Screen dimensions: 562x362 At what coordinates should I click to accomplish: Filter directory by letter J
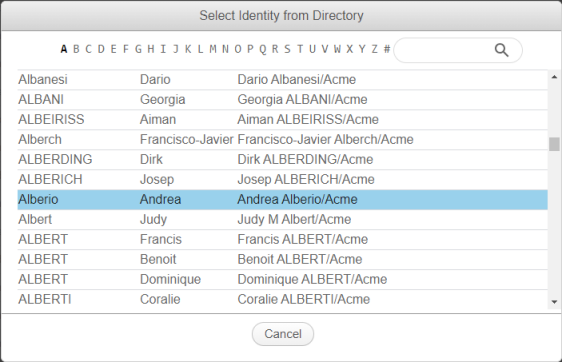tap(176, 49)
